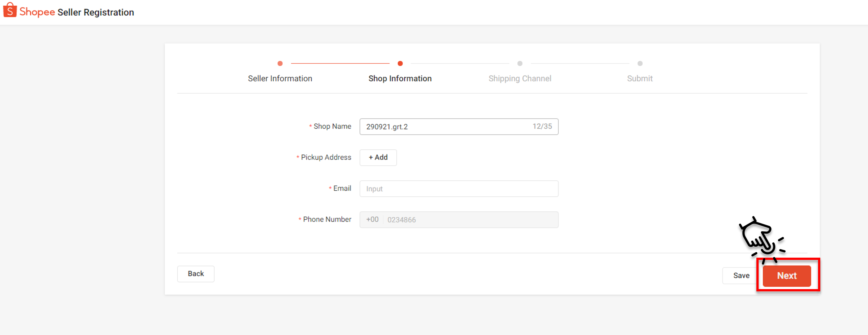Click the 12/35 character counter

542,126
